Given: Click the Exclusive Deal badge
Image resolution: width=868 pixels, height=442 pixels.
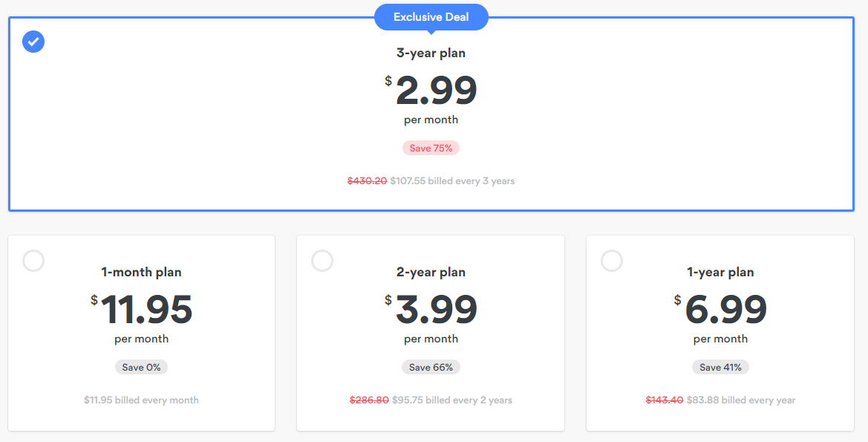Looking at the screenshot, I should tap(431, 17).
